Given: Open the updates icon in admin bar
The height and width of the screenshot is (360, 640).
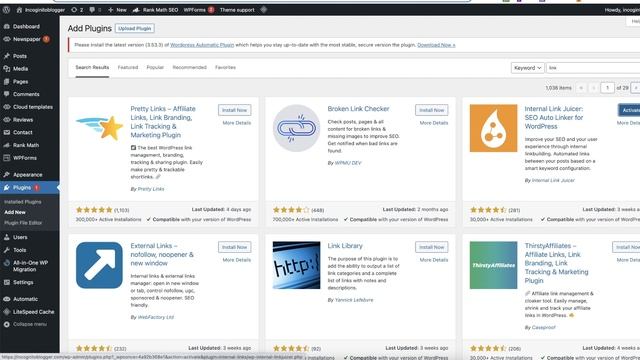Looking at the screenshot, I should click(77, 10).
